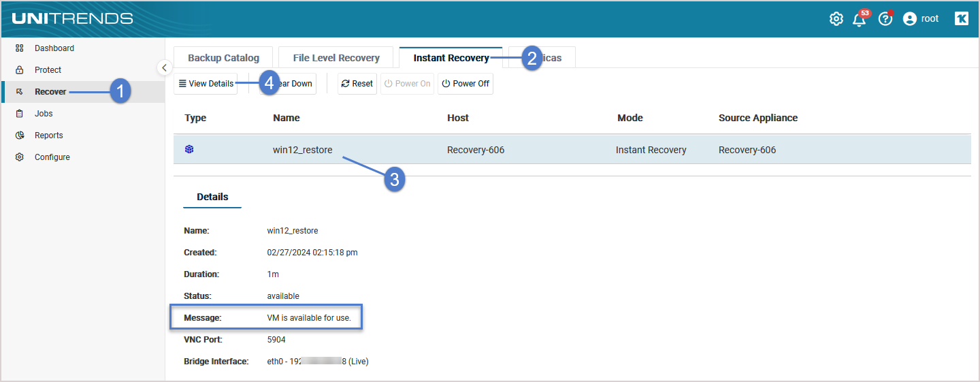Open Reports in the sidebar

pos(49,136)
